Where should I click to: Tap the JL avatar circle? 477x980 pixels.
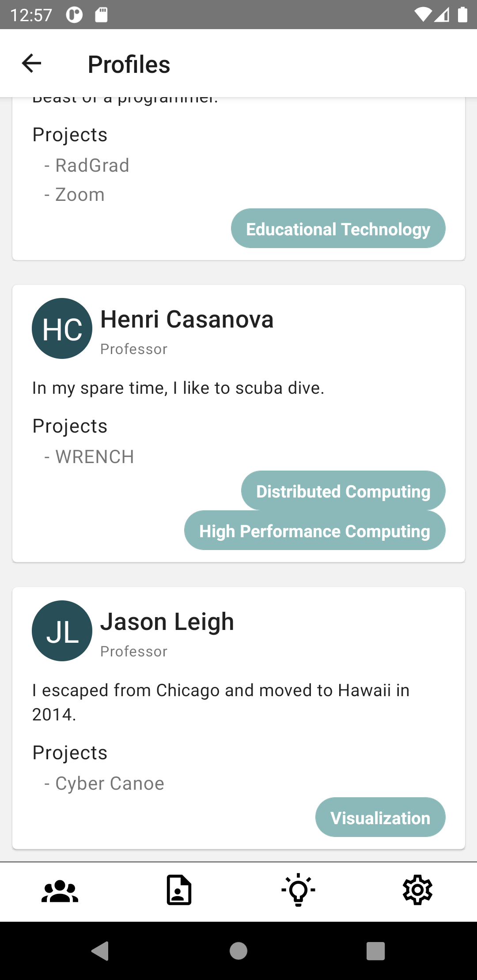(62, 631)
